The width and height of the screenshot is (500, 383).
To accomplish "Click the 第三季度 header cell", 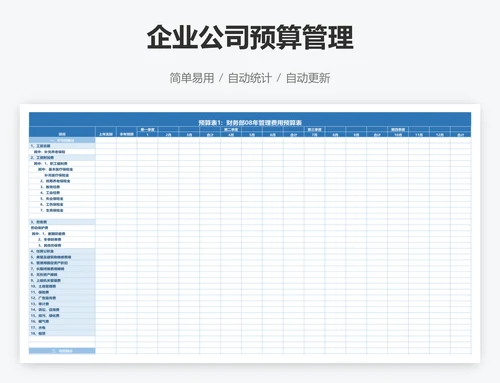I will (314, 129).
